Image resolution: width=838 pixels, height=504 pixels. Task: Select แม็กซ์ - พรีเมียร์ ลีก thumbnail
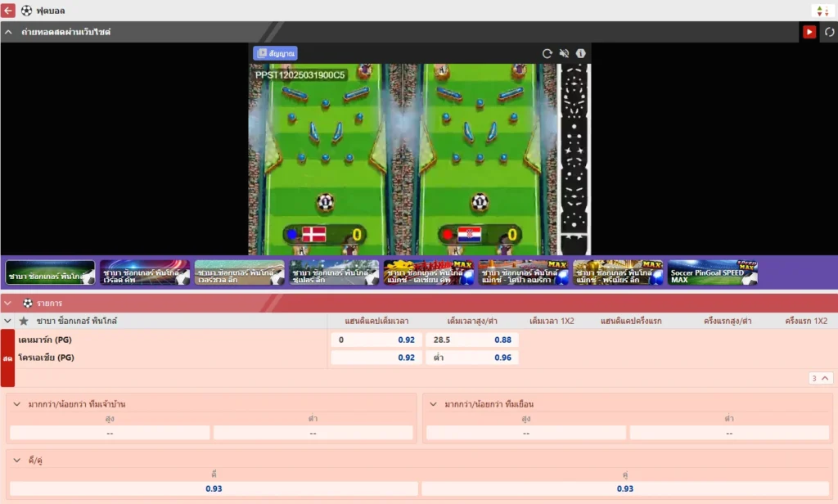pyautogui.click(x=618, y=272)
